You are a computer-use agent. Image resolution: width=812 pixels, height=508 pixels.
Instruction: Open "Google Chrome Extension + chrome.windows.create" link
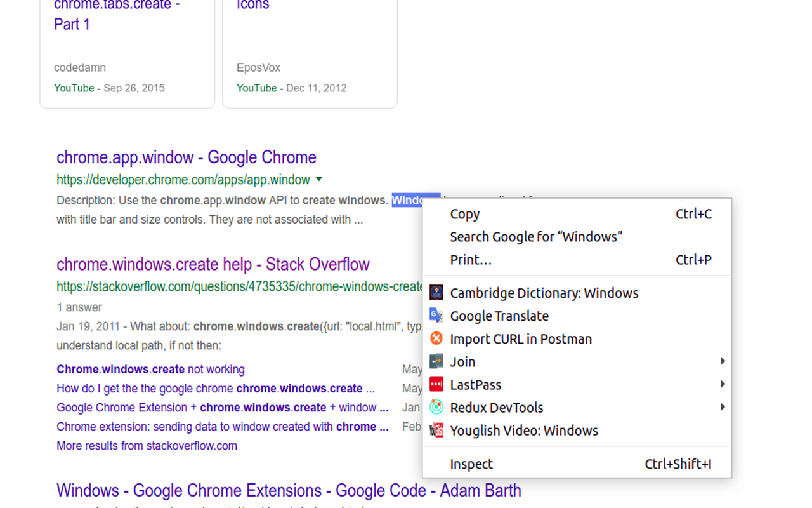pyautogui.click(x=223, y=408)
